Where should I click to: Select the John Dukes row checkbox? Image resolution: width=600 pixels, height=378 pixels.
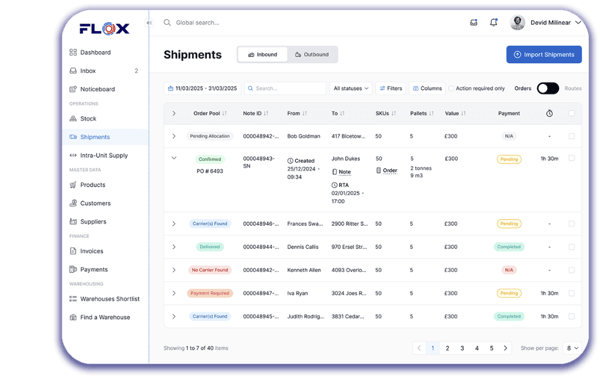pos(571,158)
